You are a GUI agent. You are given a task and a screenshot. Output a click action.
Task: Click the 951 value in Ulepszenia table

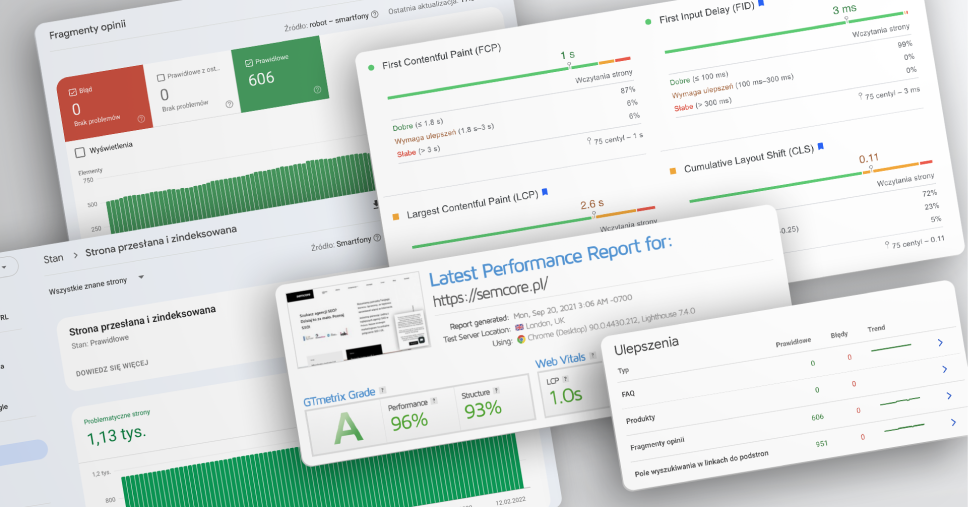821,443
